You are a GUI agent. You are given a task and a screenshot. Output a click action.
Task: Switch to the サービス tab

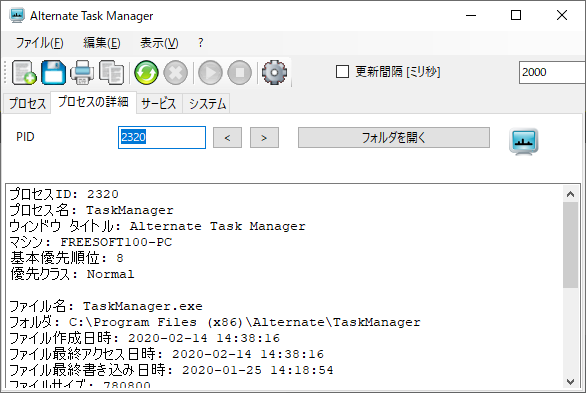click(x=159, y=103)
